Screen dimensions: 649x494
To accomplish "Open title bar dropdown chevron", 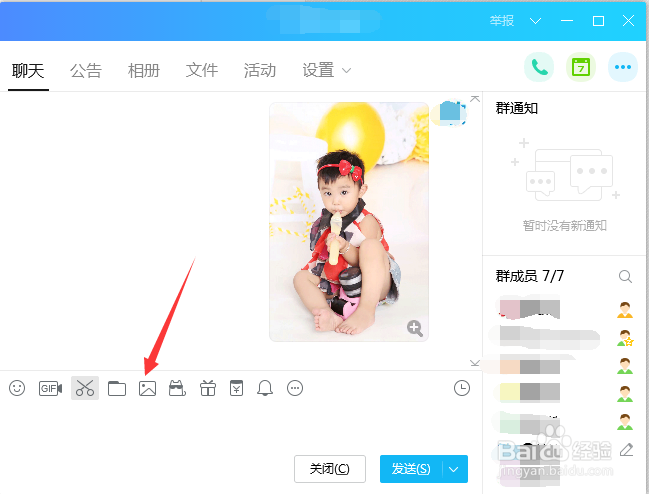I will (535, 21).
